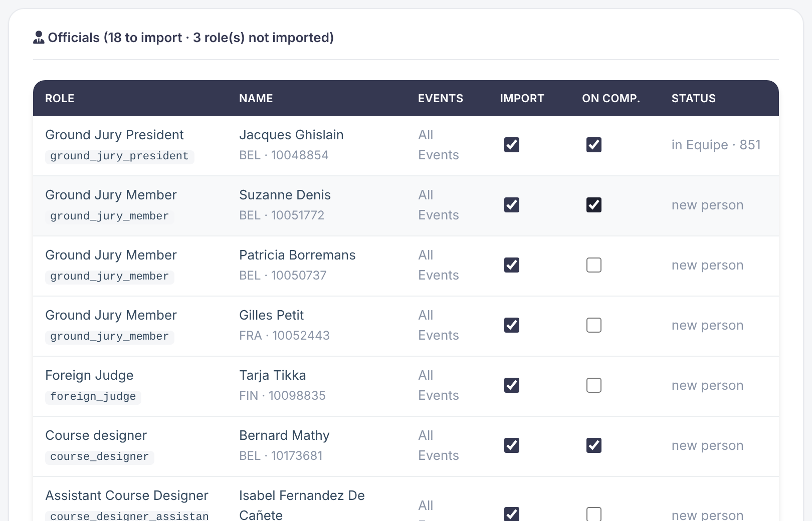Click 'FRA · 10052443' under Gilles Petit
Screen dimensions: 812x521
pos(284,336)
